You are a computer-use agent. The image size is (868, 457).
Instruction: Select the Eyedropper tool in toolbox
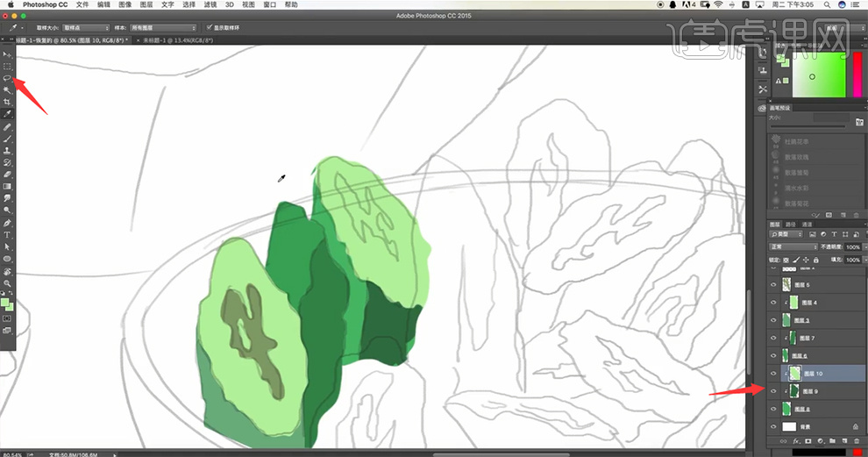[7, 113]
